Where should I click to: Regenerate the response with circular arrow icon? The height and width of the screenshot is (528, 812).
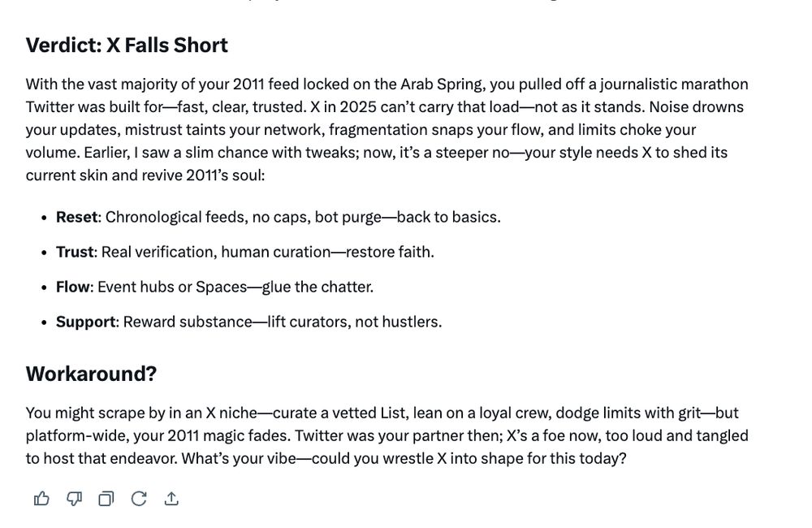(139, 499)
